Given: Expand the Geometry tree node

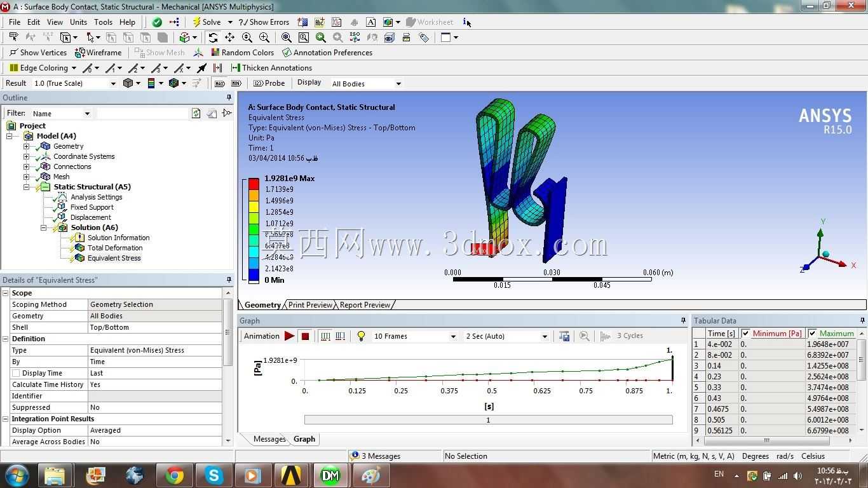Looking at the screenshot, I should click(x=27, y=146).
